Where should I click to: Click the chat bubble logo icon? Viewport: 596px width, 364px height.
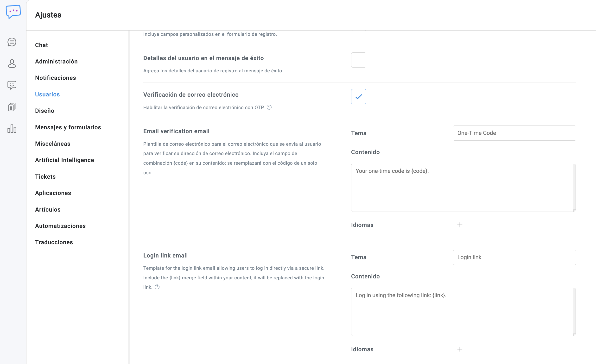[13, 12]
